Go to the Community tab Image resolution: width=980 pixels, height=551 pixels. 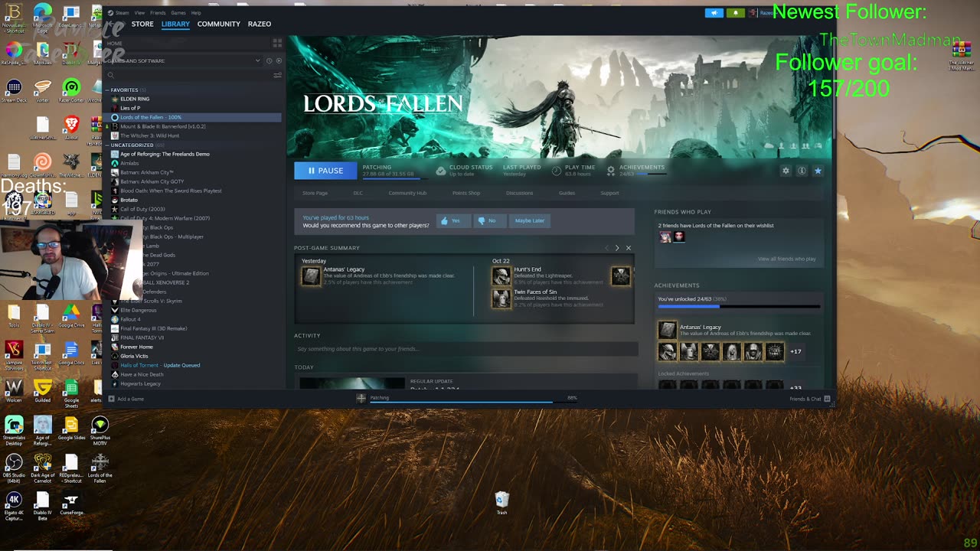(219, 24)
